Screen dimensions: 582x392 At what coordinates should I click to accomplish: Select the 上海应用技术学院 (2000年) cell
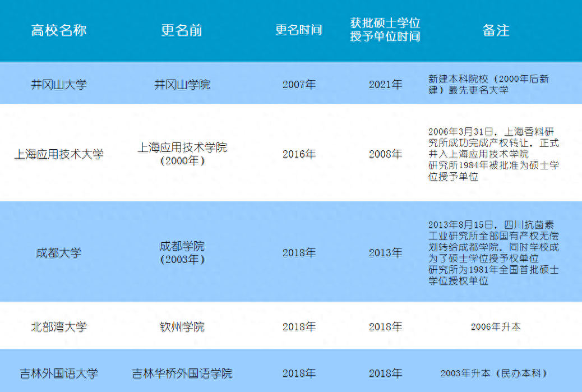[182, 154]
